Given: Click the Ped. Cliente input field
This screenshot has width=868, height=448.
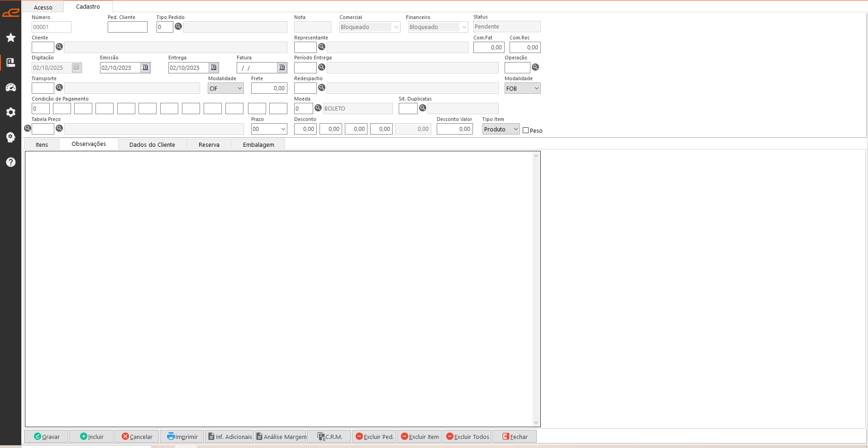Looking at the screenshot, I should pyautogui.click(x=128, y=27).
